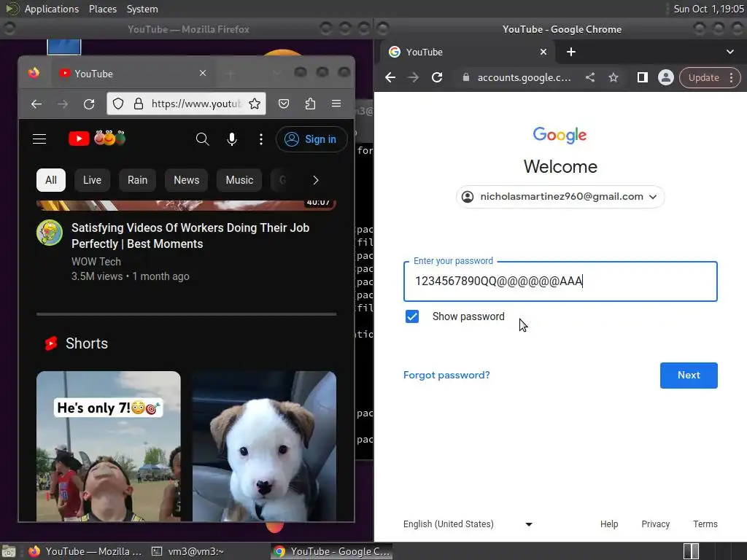Click WOW Tech channel avatar
Viewport: 747px width, 560px height.
(x=50, y=233)
